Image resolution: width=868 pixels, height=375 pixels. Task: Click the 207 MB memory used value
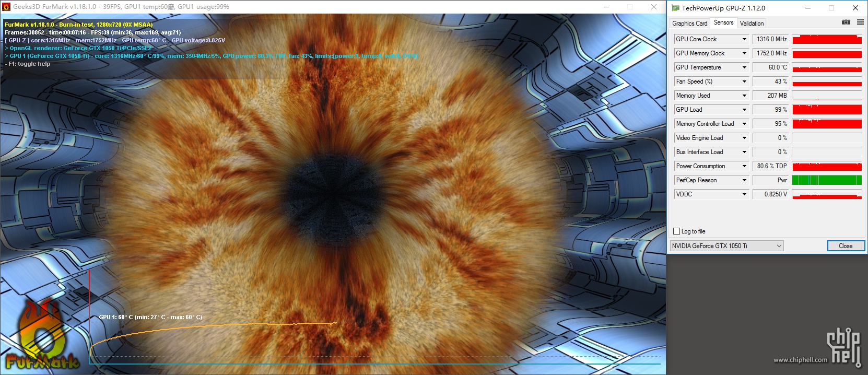point(771,96)
